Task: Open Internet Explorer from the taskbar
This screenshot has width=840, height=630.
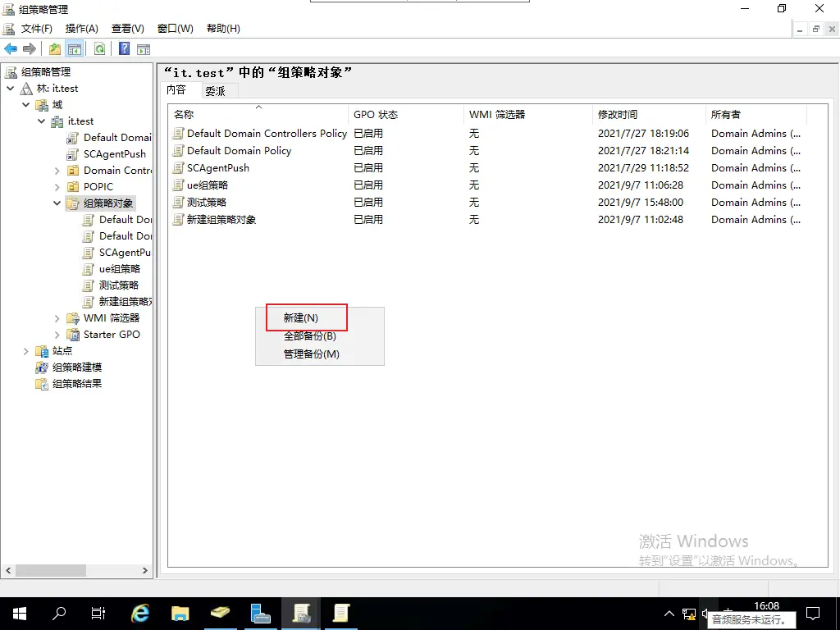Action: tap(140, 613)
